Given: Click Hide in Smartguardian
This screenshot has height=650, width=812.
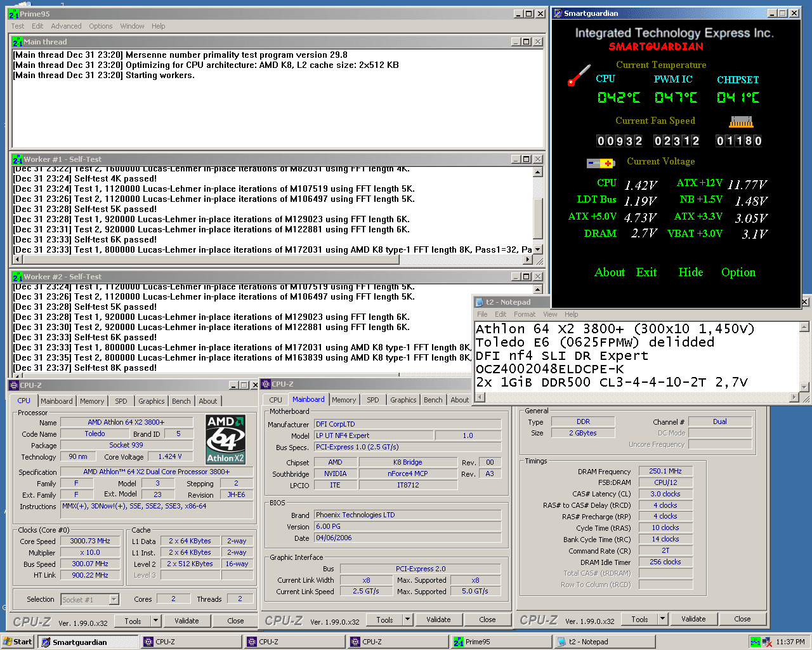Looking at the screenshot, I should pyautogui.click(x=691, y=272).
